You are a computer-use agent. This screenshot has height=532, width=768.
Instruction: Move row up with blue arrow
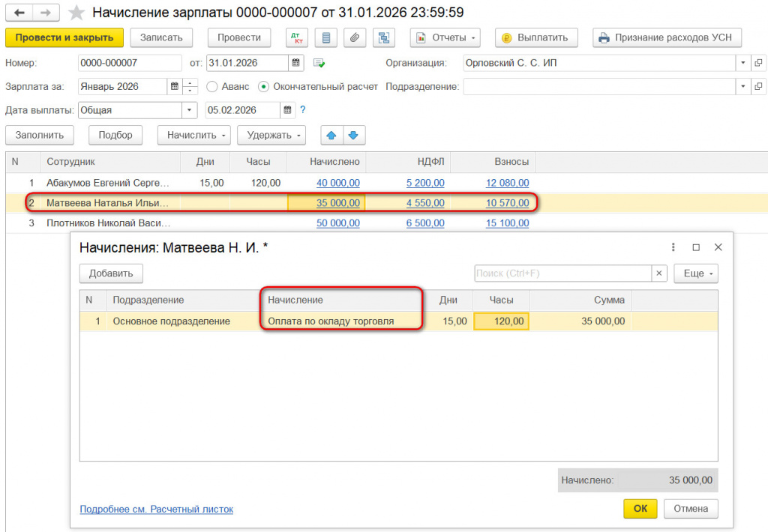[x=331, y=135]
